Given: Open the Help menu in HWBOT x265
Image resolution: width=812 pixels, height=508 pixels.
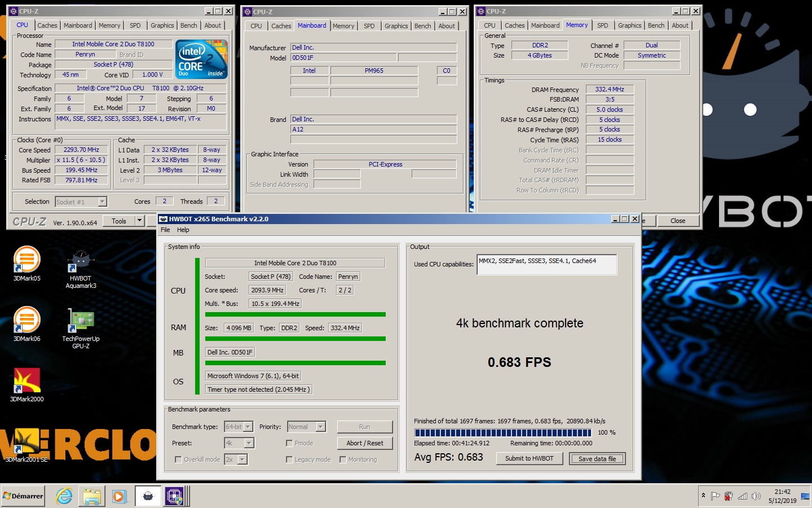Looking at the screenshot, I should click(x=183, y=230).
